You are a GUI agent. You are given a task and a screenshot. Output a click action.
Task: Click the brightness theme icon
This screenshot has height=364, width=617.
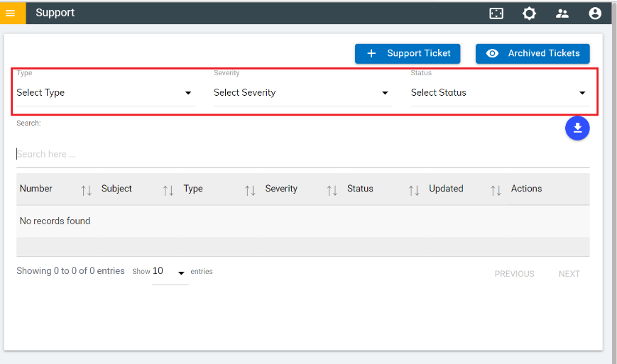tap(529, 13)
